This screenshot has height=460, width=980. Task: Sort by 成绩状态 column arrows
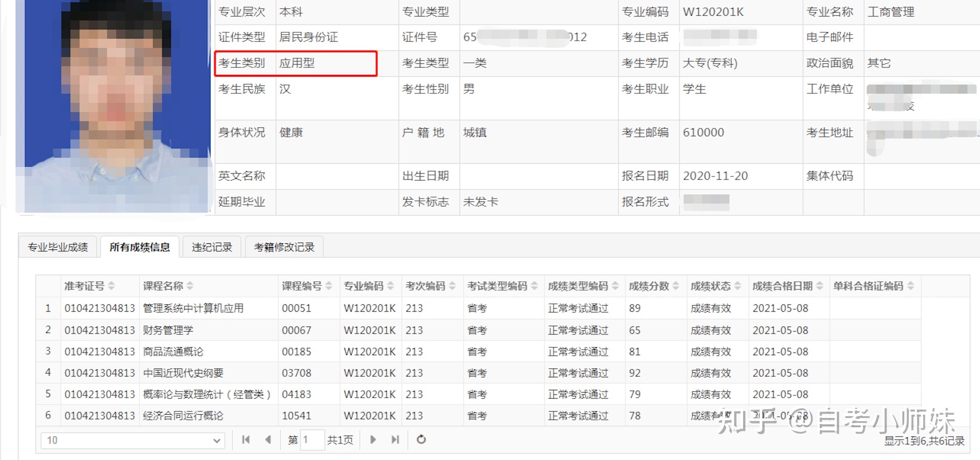click(x=738, y=286)
